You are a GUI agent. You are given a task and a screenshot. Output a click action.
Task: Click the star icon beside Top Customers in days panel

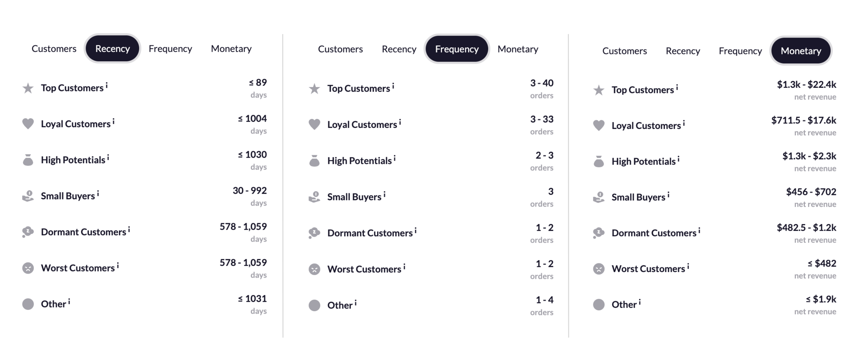click(28, 88)
